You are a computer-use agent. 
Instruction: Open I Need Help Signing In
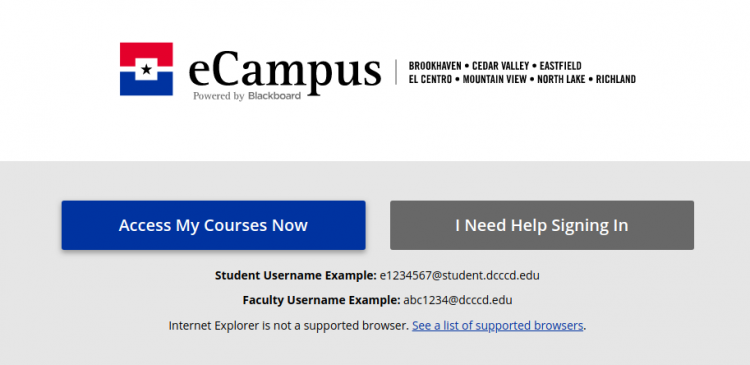pos(542,225)
